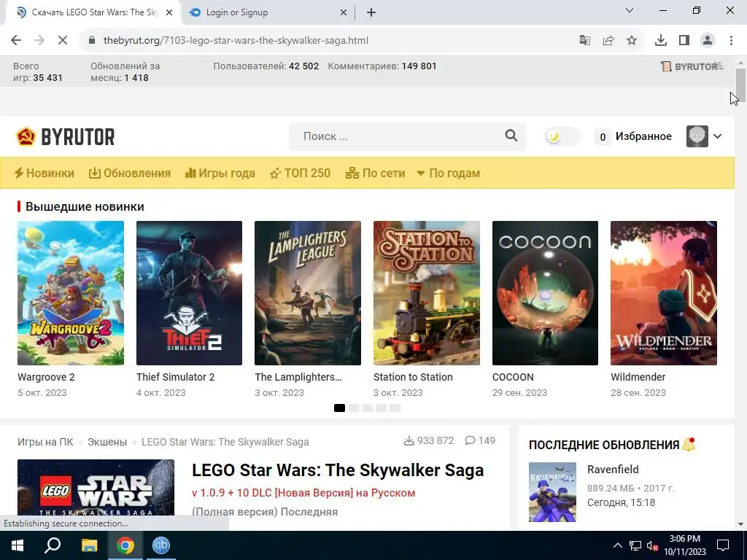Click Ravenfield title link

coord(613,470)
